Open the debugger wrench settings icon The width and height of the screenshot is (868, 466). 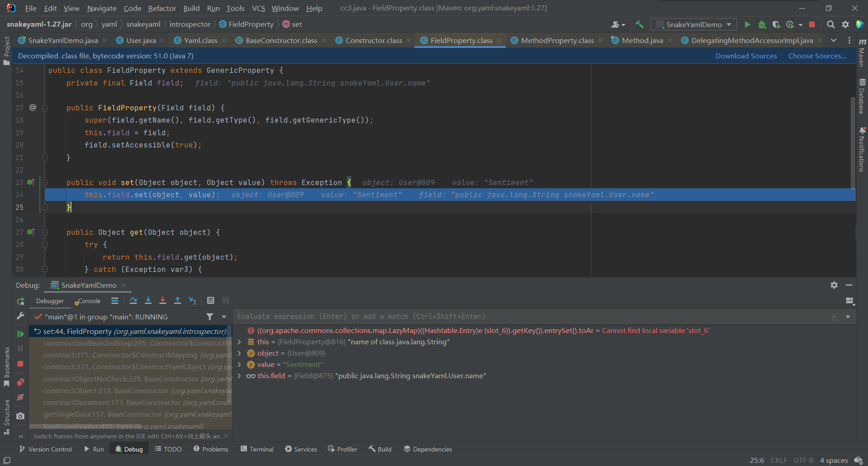pos(20,316)
